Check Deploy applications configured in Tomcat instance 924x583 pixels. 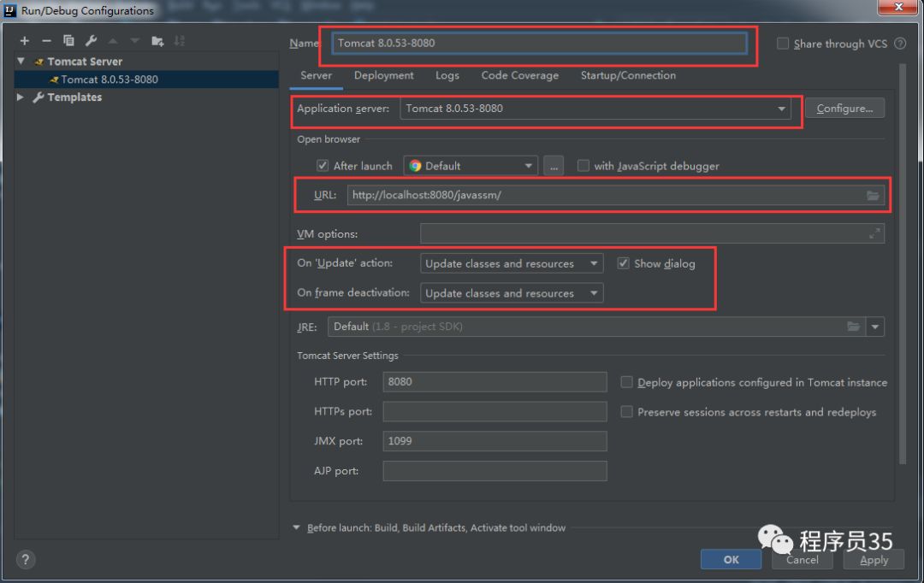click(626, 382)
